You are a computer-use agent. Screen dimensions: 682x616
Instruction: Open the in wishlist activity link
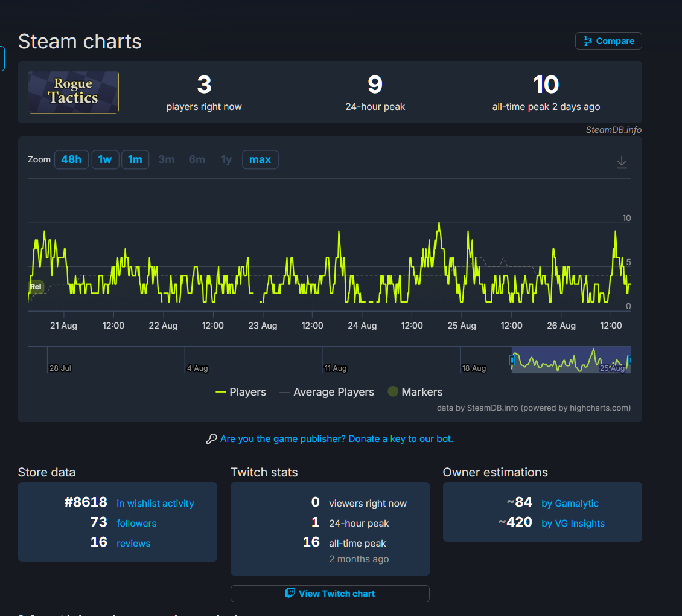(x=155, y=503)
